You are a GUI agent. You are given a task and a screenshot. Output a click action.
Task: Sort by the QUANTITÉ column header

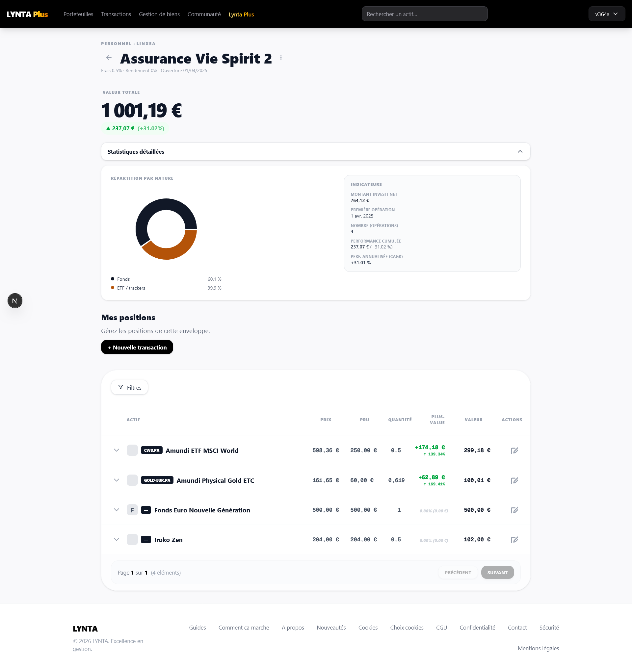point(400,420)
